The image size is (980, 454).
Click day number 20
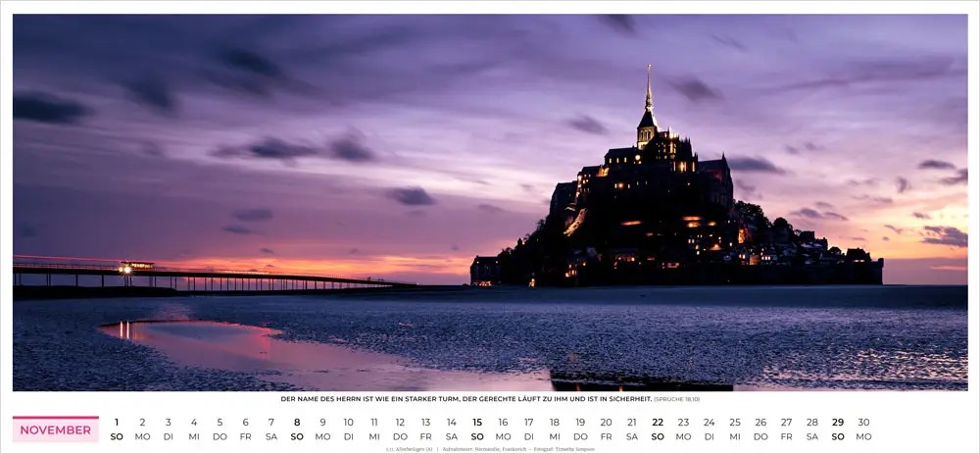607,422
